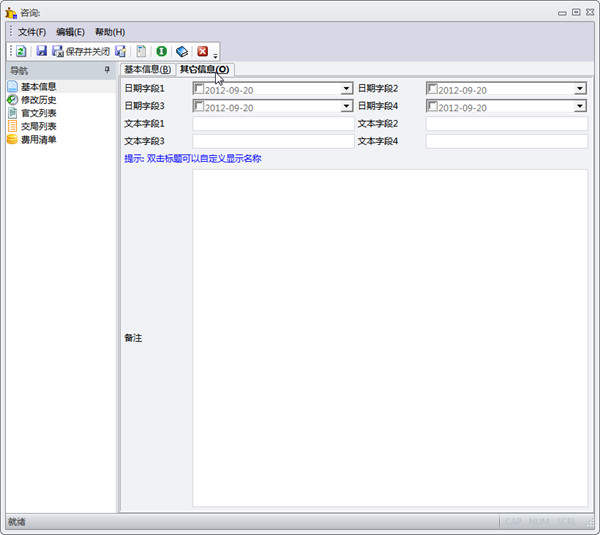The image size is (600, 535).
Task: Open the 编辑(E) menu
Action: point(70,32)
